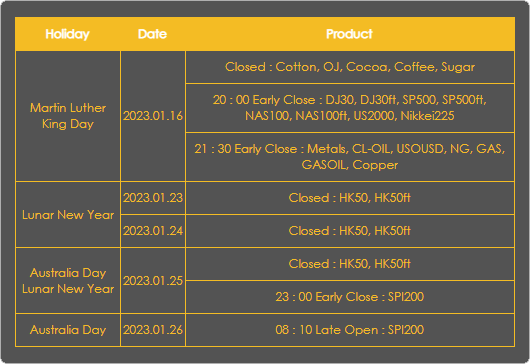Click the Date column header
The width and height of the screenshot is (530, 364).
coord(152,34)
